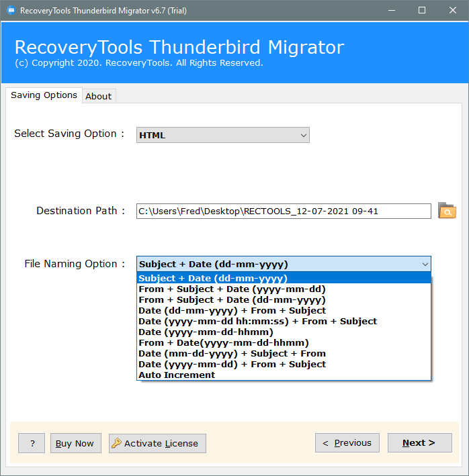Select Date (yyyy-mm-dd) + From + Subject
The image size is (469, 476).
(284, 365)
